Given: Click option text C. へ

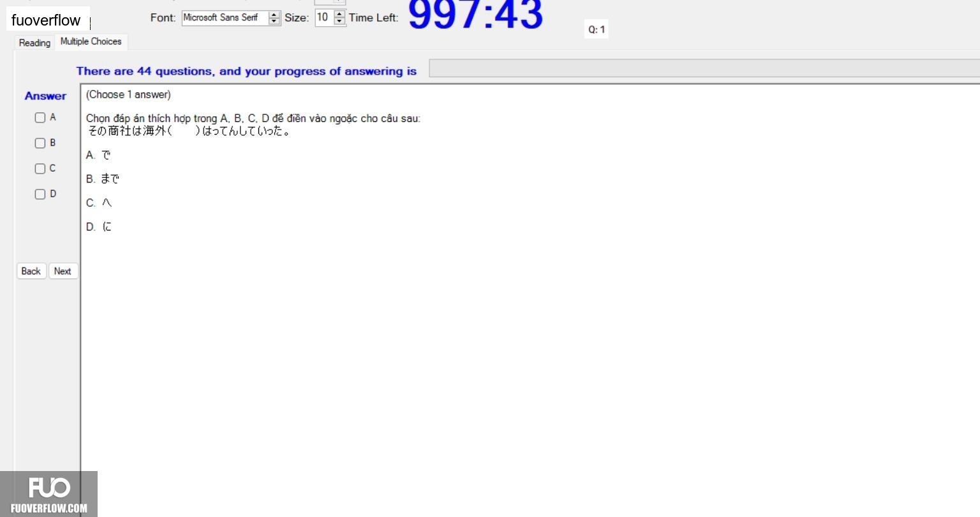Looking at the screenshot, I should (99, 203).
